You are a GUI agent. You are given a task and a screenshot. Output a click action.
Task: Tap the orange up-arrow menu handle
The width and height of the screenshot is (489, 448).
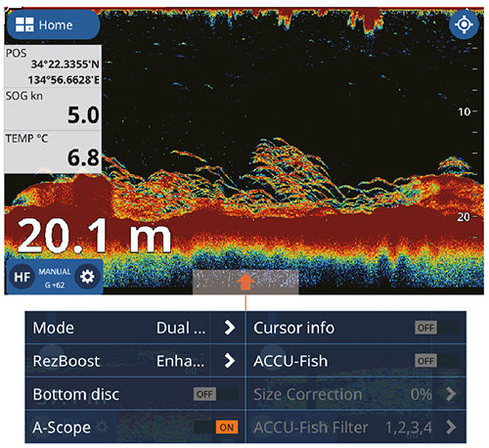click(x=245, y=282)
